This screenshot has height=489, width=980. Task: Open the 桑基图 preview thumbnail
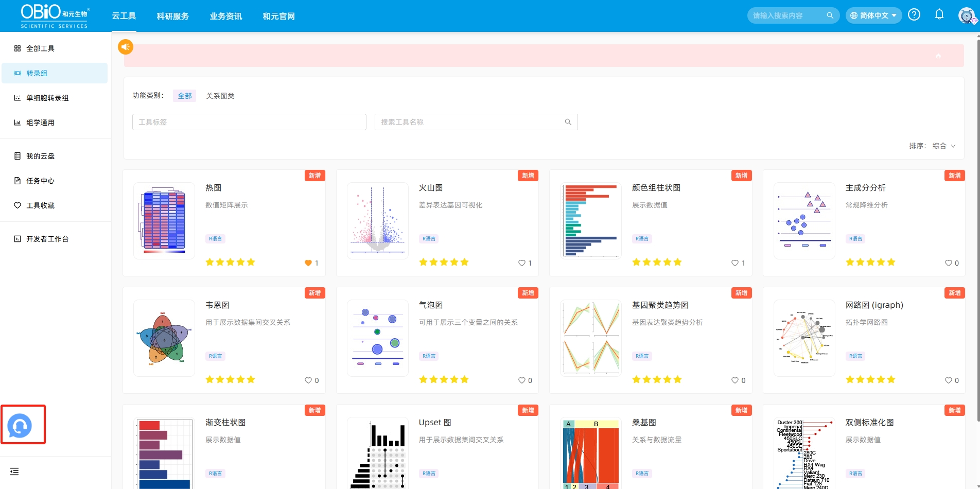tap(590, 453)
